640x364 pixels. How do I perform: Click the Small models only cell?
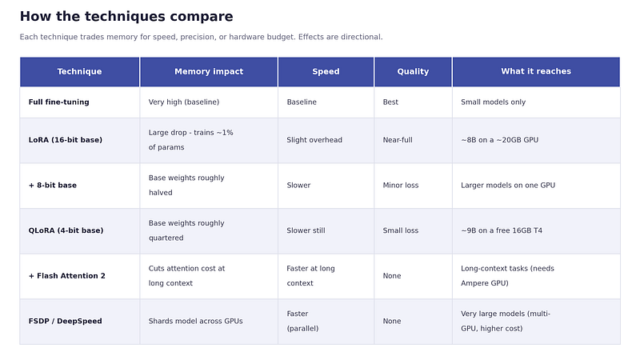tap(493, 102)
